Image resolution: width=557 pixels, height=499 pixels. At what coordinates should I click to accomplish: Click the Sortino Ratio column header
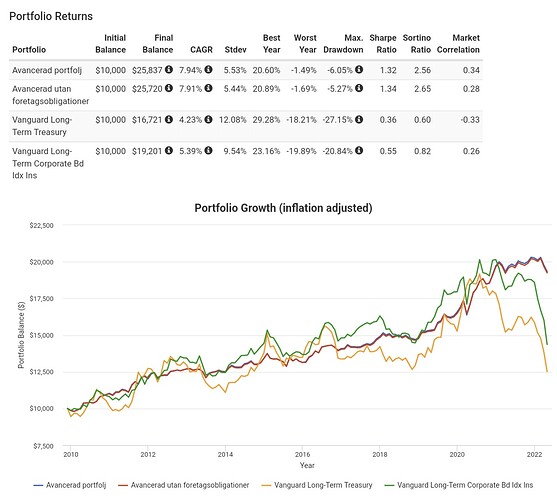pos(417,44)
